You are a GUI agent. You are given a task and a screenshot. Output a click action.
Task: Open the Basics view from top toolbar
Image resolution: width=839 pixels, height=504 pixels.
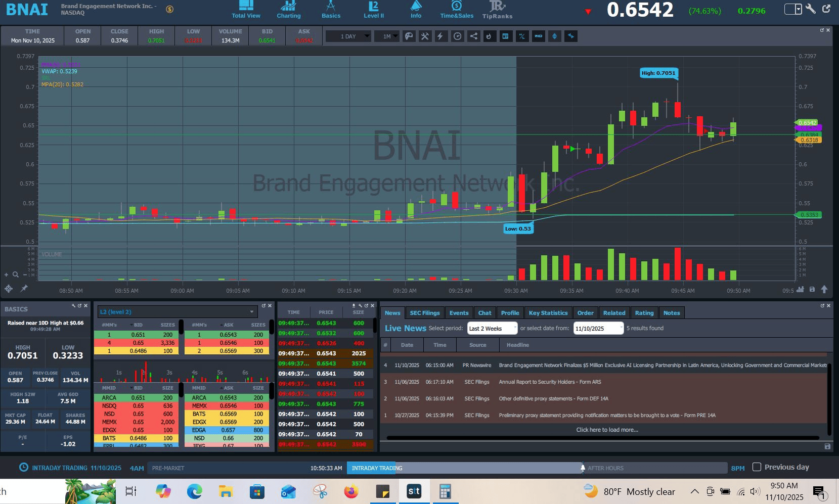[331, 10]
